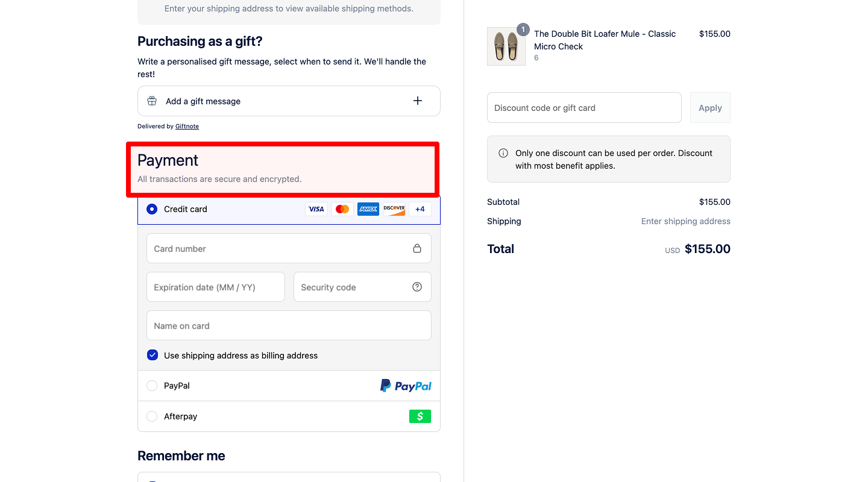Open the Giftnote link

pyautogui.click(x=187, y=126)
